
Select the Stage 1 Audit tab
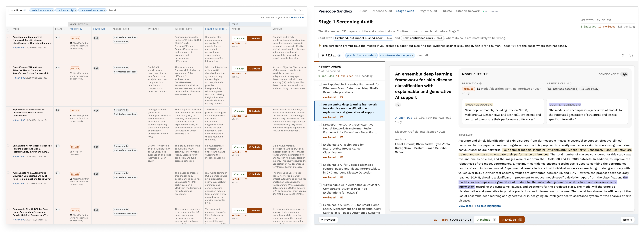click(405, 11)
